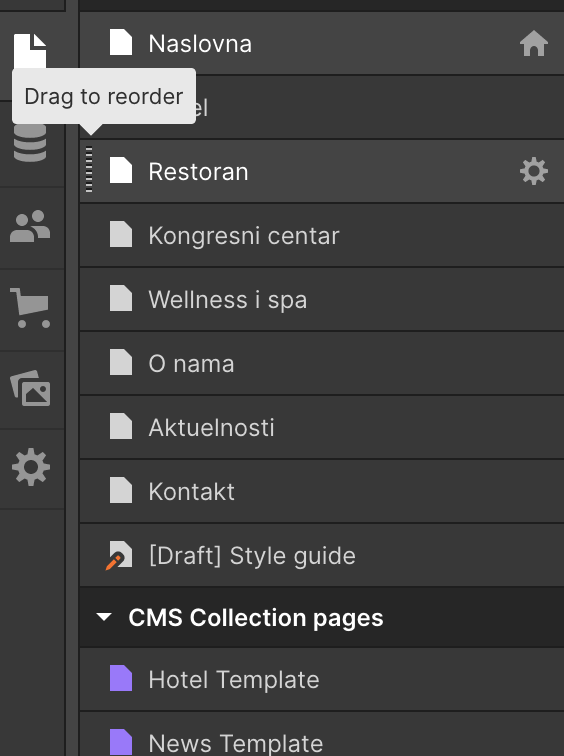Open the Assets images icon
Screen dimensions: 564x756
pos(30,388)
